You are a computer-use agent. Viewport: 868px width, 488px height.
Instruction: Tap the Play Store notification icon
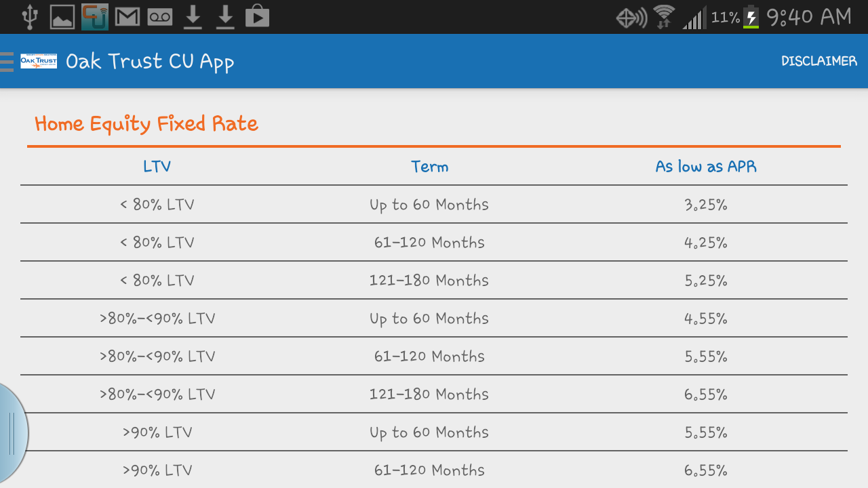[x=257, y=17]
